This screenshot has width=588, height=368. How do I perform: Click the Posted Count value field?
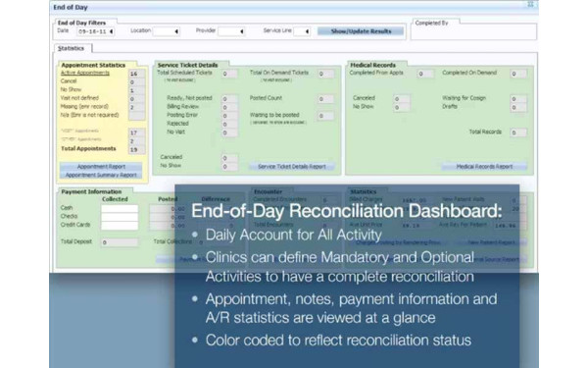click(x=325, y=99)
